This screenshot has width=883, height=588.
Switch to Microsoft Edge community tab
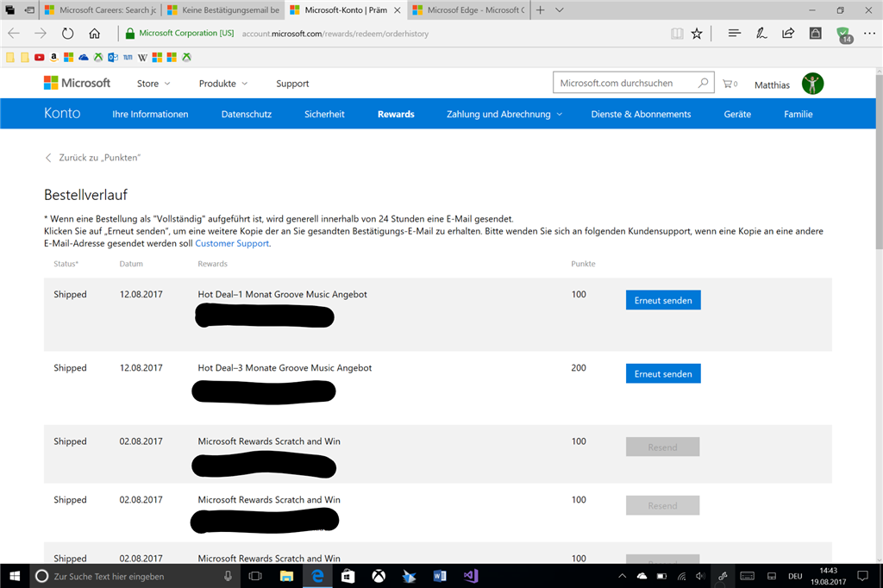[x=469, y=9]
